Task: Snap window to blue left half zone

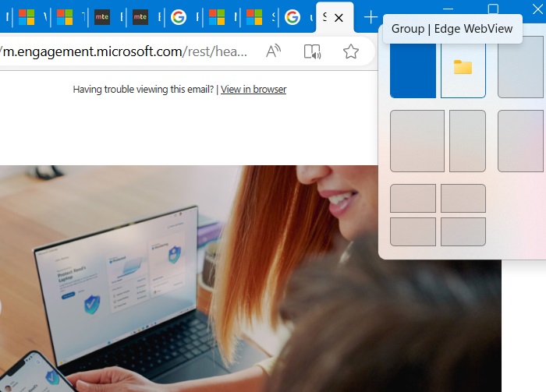Action: tap(413, 70)
